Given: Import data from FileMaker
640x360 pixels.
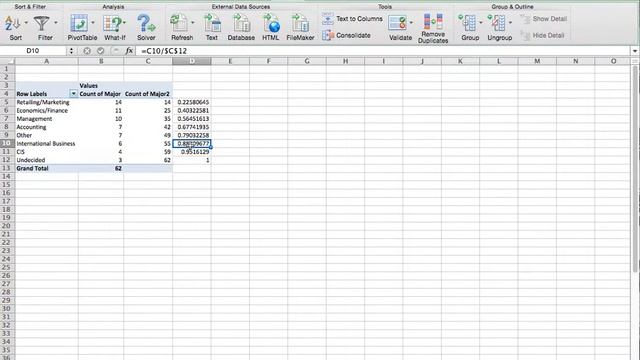Looking at the screenshot, I should pyautogui.click(x=300, y=23).
